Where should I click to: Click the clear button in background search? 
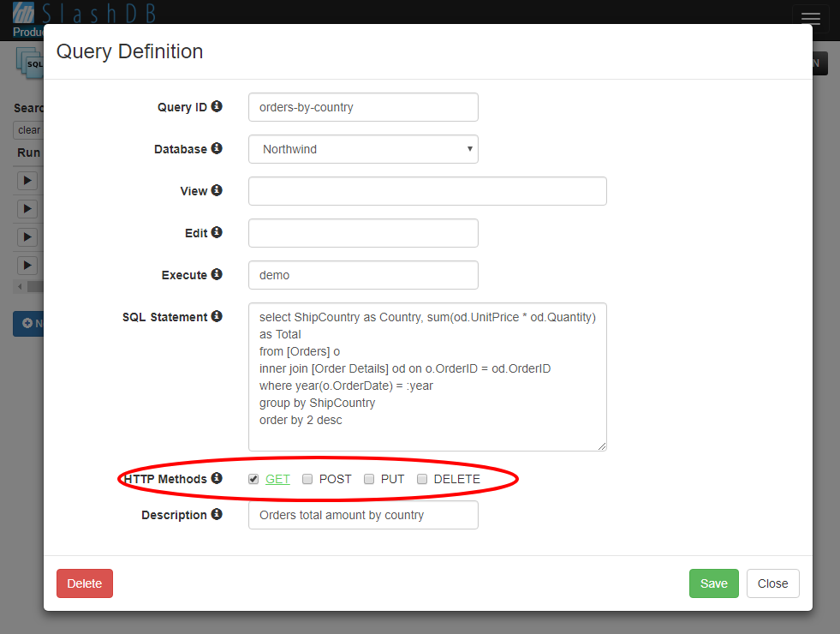coord(28,130)
